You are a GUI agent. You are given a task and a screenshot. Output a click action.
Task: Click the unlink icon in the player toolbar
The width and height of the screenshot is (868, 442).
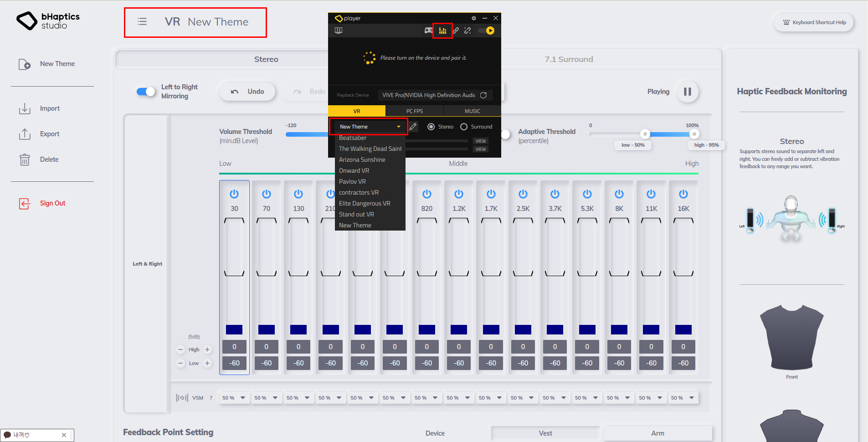pyautogui.click(x=467, y=31)
